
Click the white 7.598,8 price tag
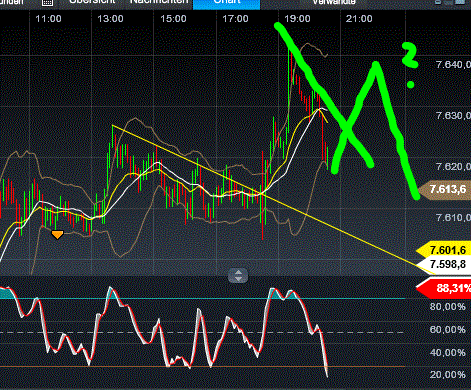pyautogui.click(x=444, y=264)
